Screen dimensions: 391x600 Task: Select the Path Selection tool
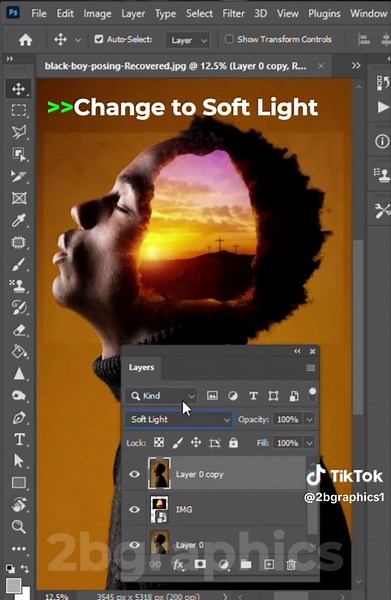coord(18,461)
